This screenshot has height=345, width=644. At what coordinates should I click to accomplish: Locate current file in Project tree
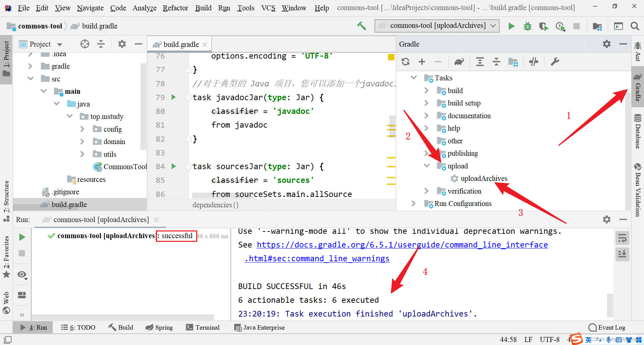click(x=85, y=44)
